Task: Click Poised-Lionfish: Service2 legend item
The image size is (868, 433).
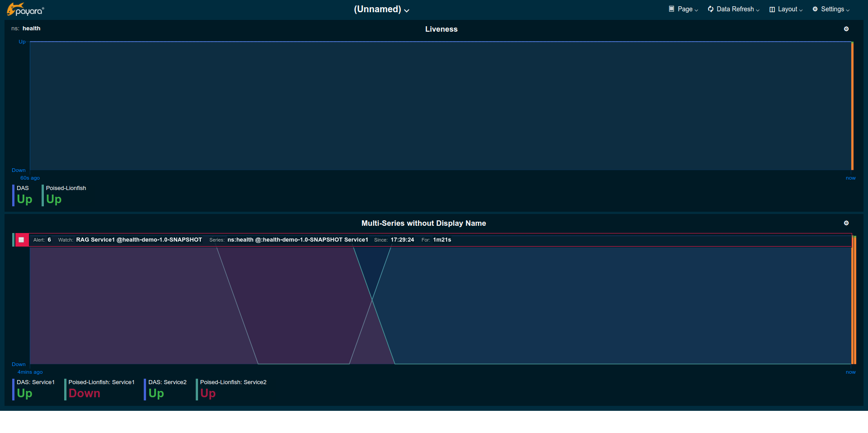Action: pos(232,389)
